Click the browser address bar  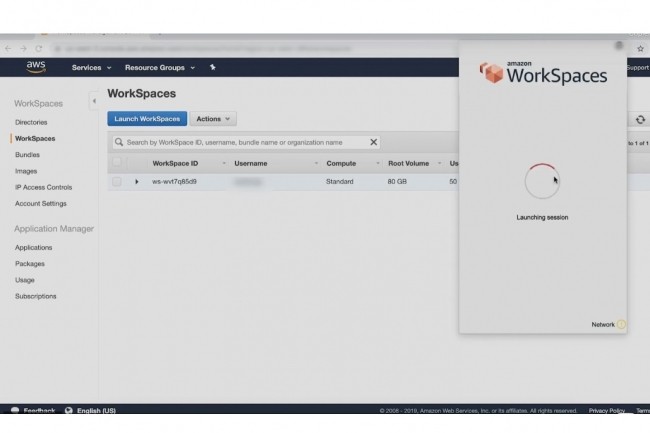pos(257,49)
